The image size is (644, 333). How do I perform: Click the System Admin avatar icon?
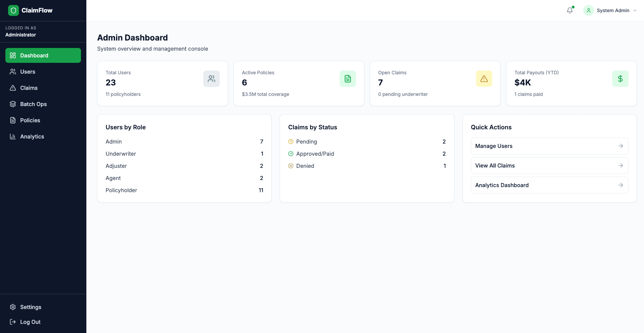(589, 10)
